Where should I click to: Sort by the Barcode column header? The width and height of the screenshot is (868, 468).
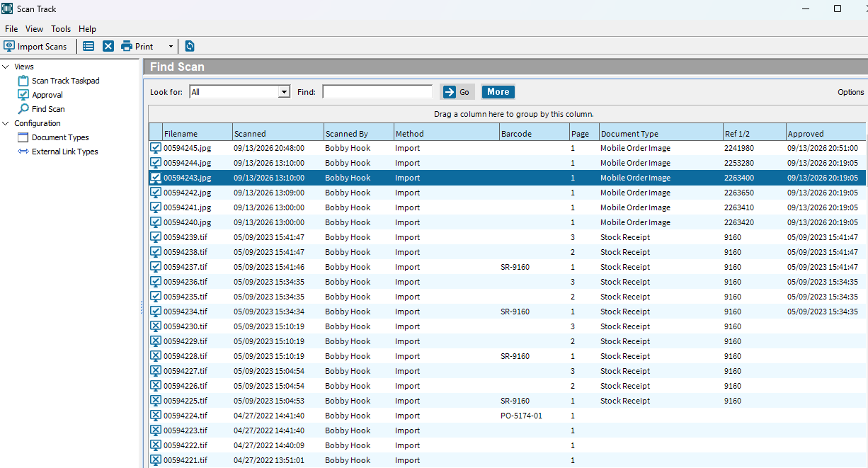(x=534, y=133)
